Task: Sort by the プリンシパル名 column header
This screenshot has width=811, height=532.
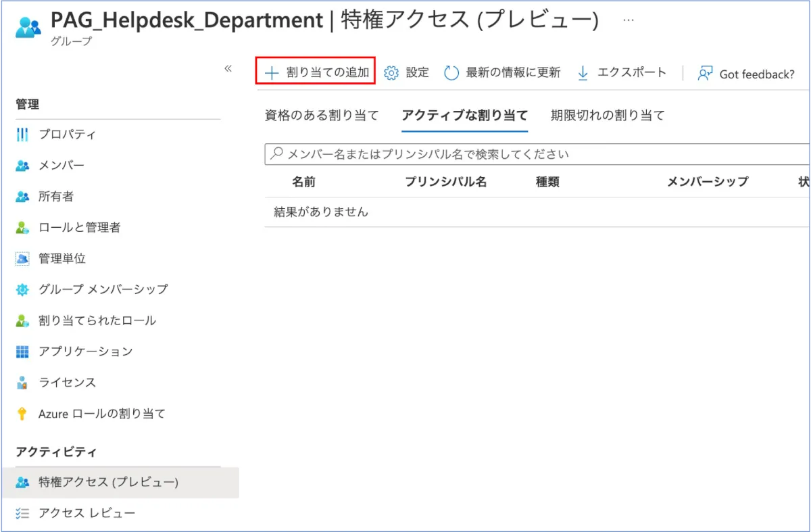Action: coord(445,182)
